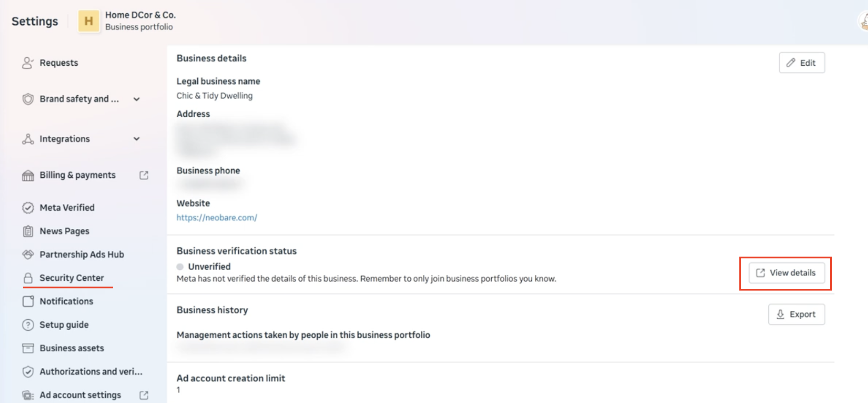
Task: Click the Requests person icon
Action: click(28, 63)
